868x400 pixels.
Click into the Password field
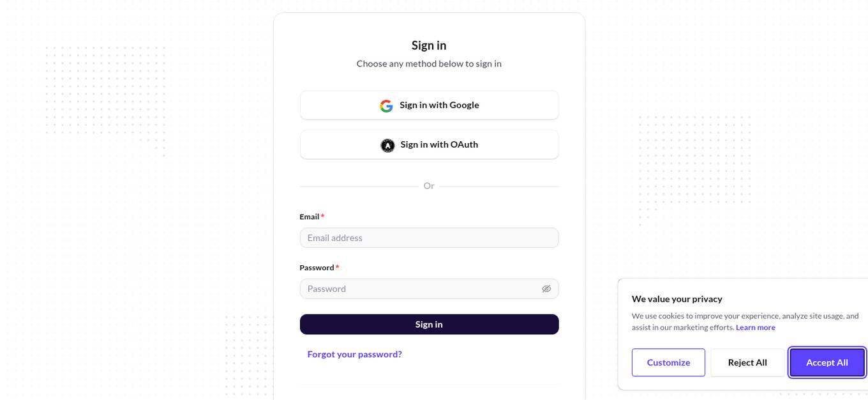pos(421,289)
